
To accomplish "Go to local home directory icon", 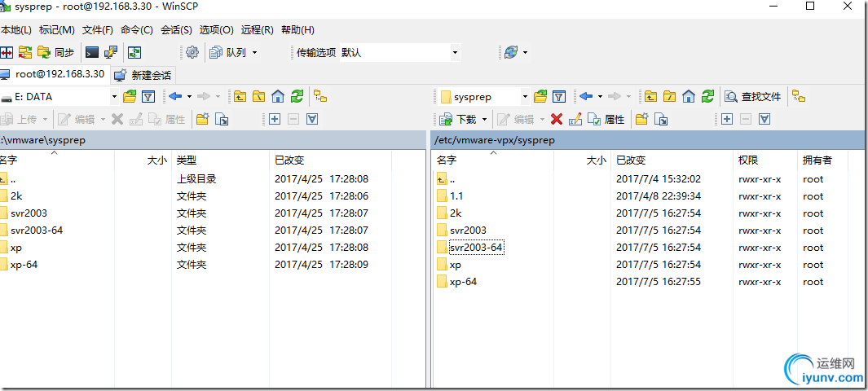I will [x=278, y=97].
